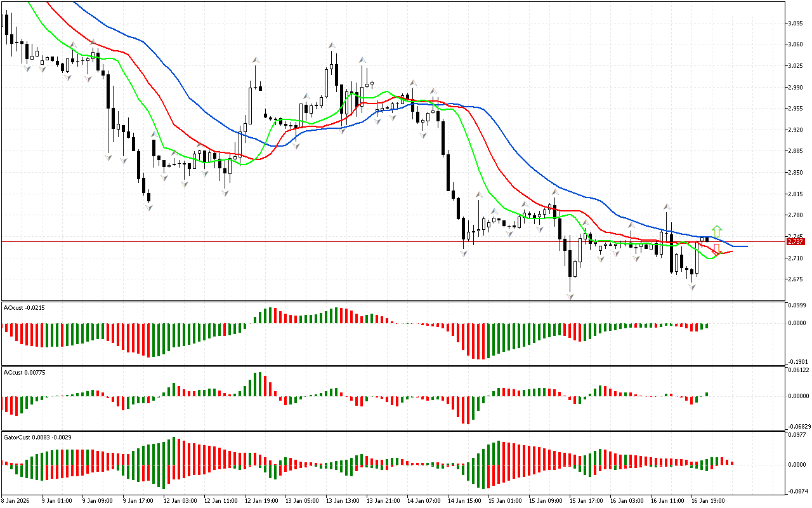Image resolution: width=812 pixels, height=508 pixels.
Task: Click the 2.850 level on the price scale
Action: pyautogui.click(x=795, y=172)
